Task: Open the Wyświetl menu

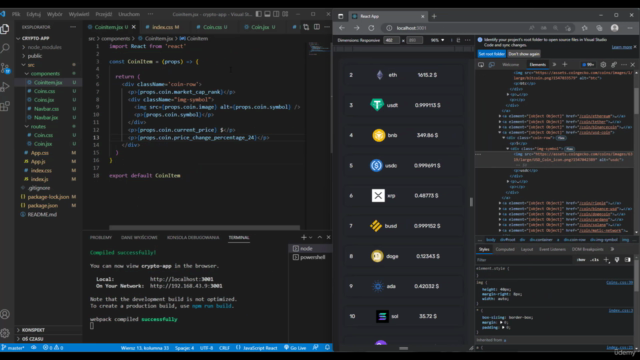Action: click(79, 14)
